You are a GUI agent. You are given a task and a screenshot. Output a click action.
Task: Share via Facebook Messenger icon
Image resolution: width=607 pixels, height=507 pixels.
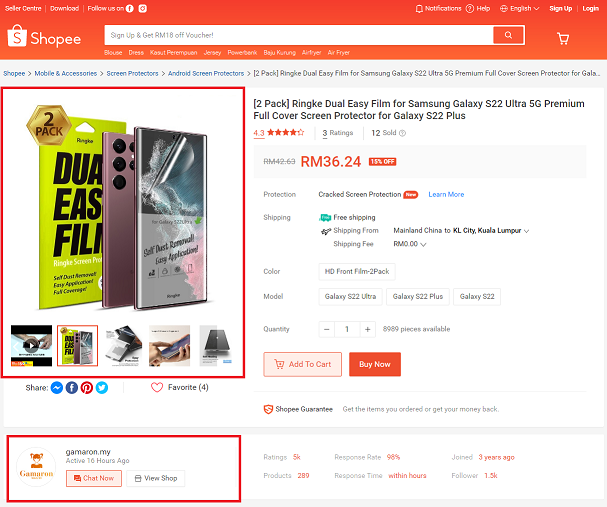click(57, 387)
